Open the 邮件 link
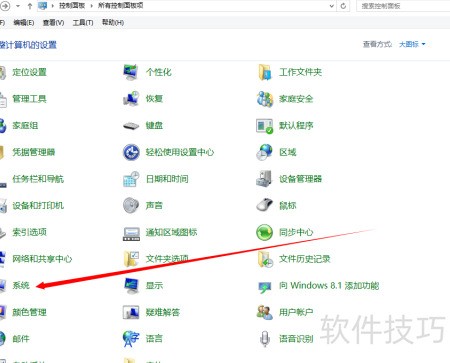Viewport: 450px width, 363px height. 21,339
